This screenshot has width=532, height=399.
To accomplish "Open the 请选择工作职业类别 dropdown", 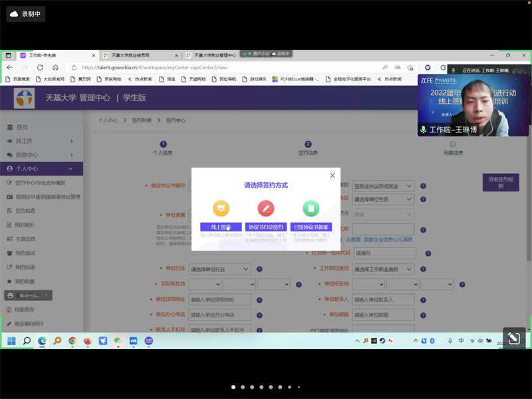I will click(384, 269).
